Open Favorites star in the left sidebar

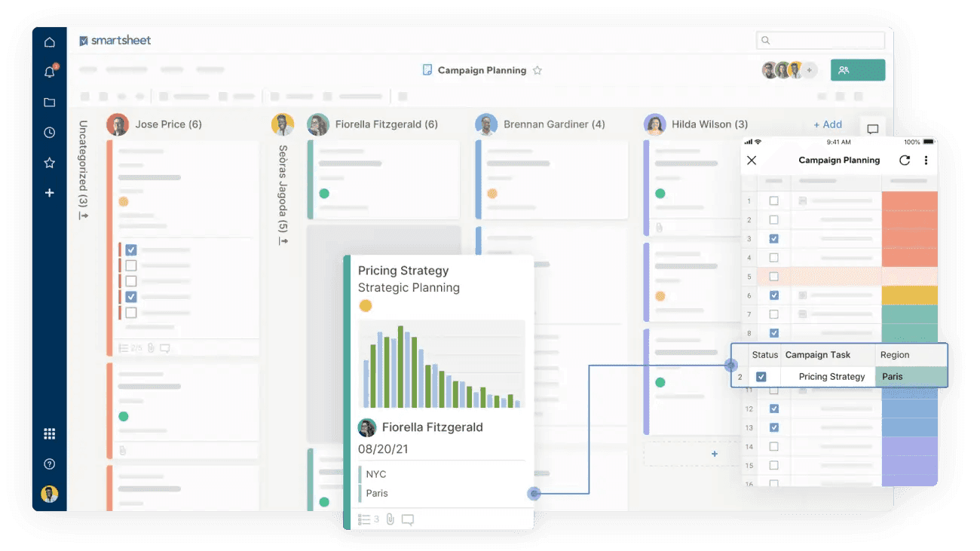pyautogui.click(x=50, y=163)
